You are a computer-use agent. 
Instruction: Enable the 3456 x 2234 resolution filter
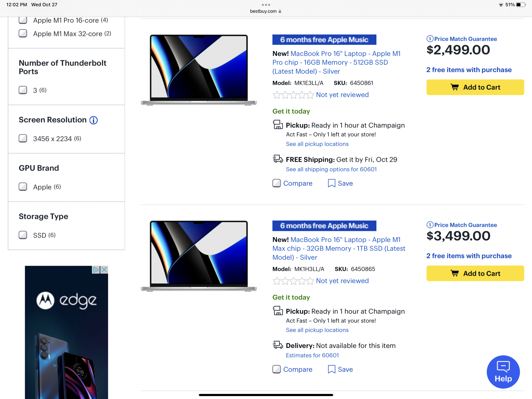tap(23, 138)
